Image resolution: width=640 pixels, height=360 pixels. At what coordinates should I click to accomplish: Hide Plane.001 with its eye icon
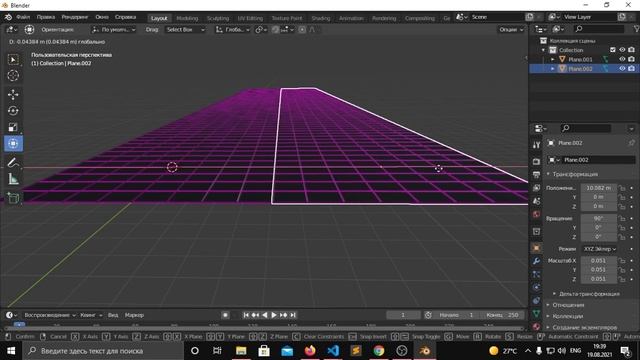coord(622,59)
